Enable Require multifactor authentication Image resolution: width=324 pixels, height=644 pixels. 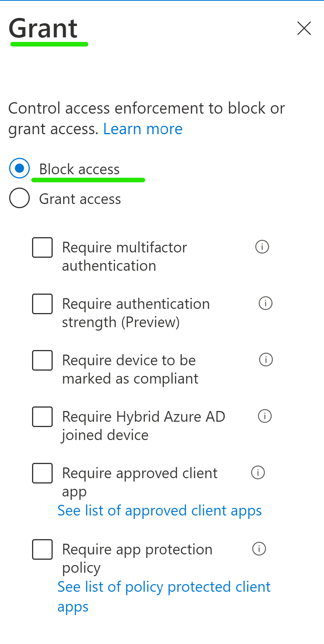point(42,247)
